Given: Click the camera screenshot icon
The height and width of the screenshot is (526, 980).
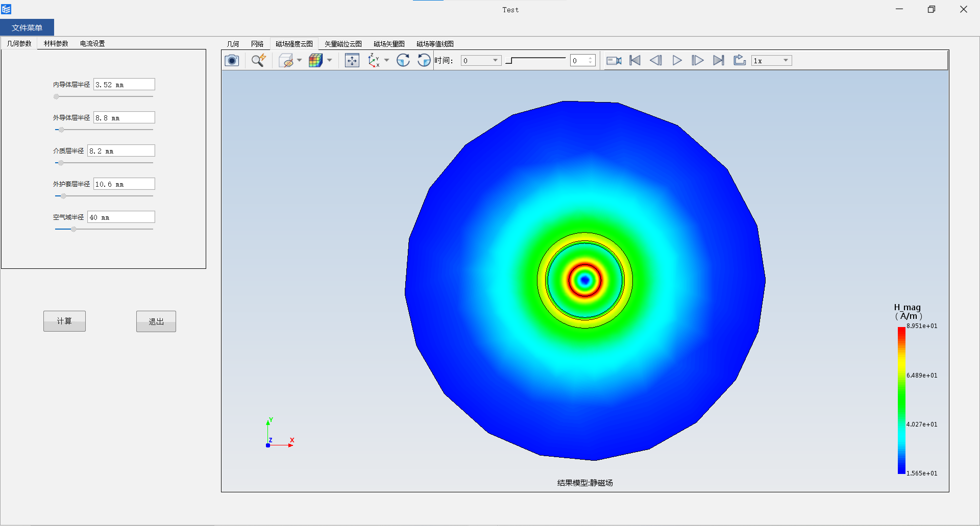Looking at the screenshot, I should pyautogui.click(x=232, y=61).
